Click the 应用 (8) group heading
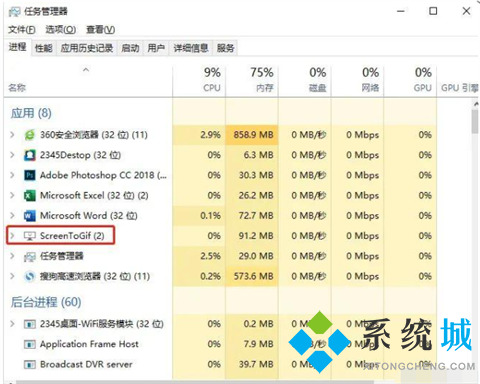The width and height of the screenshot is (480, 384). pos(31,113)
